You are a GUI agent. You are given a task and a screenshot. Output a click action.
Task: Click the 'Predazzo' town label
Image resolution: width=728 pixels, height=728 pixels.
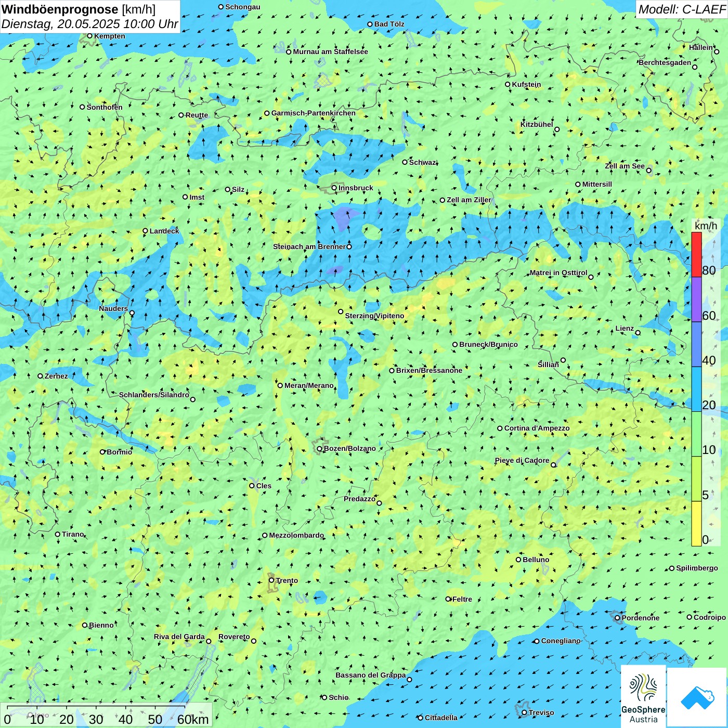pos(359,499)
